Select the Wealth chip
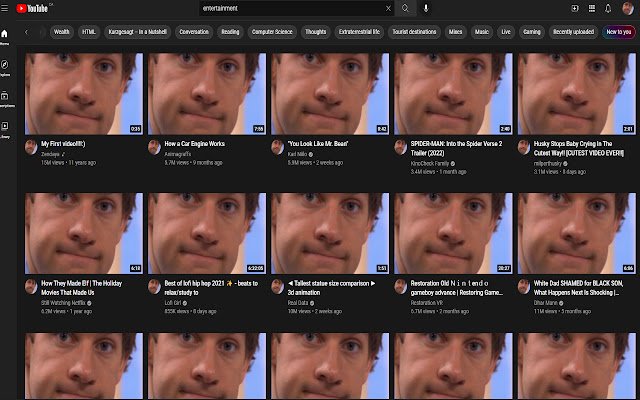 click(x=62, y=32)
